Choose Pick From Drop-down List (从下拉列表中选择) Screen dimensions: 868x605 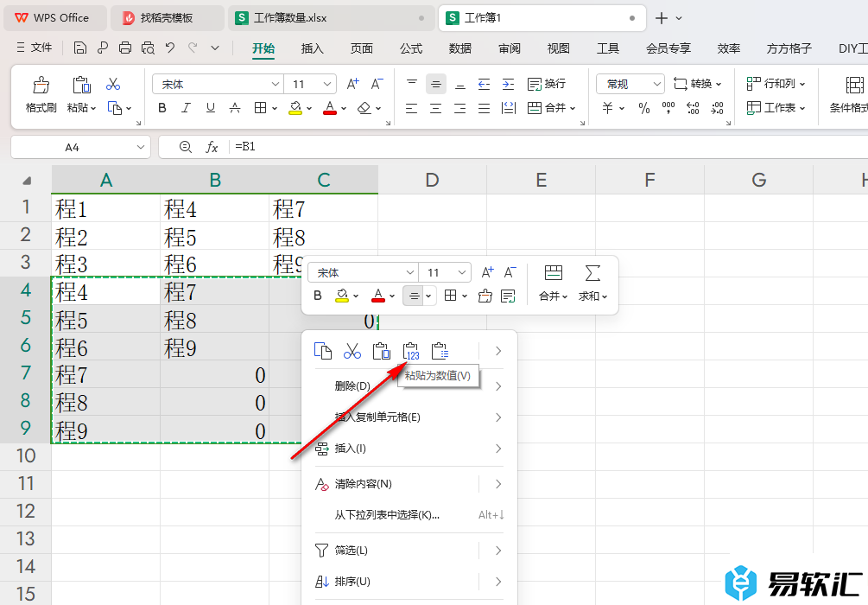pyautogui.click(x=409, y=515)
